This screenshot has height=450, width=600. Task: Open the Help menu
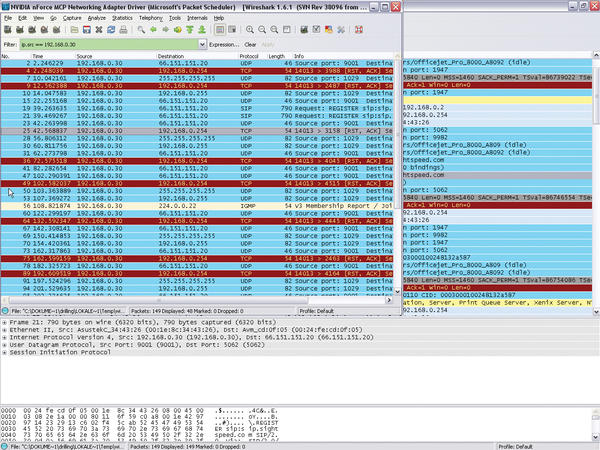point(218,18)
